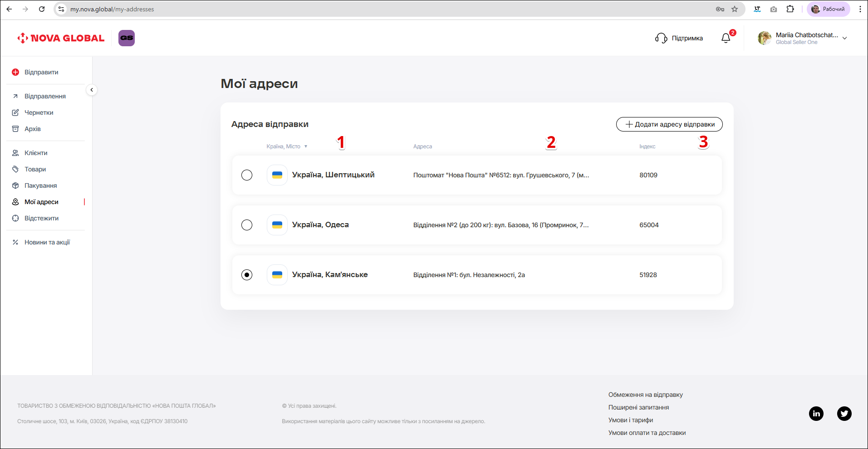Collapse the left sidebar
The width and height of the screenshot is (868, 449).
tap(92, 90)
